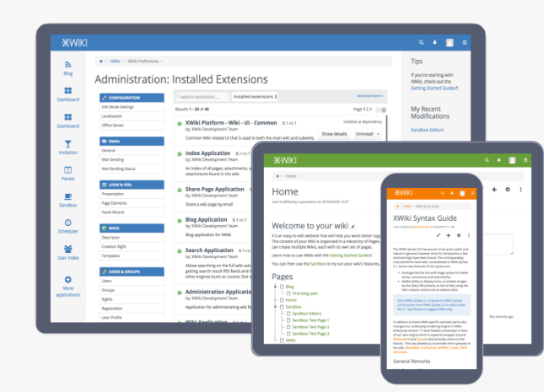The image size is (544, 392).
Task: Open Localization in Configuration menu
Action: (x=132, y=116)
